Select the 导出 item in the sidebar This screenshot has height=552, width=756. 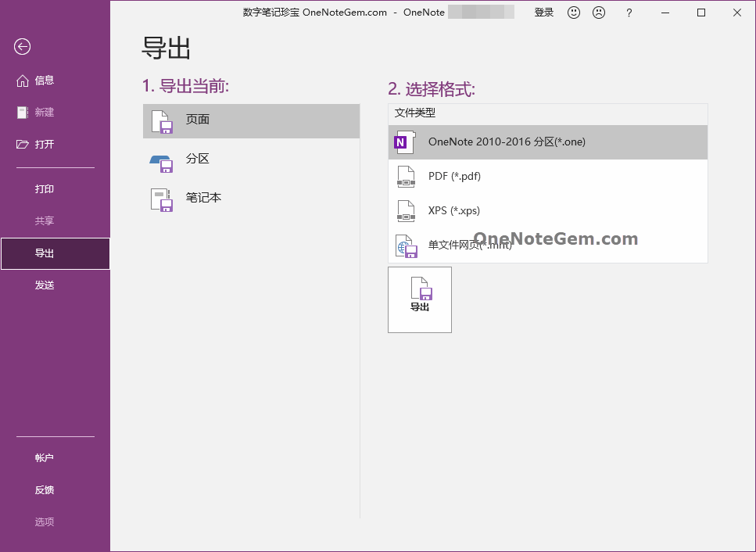(55, 253)
